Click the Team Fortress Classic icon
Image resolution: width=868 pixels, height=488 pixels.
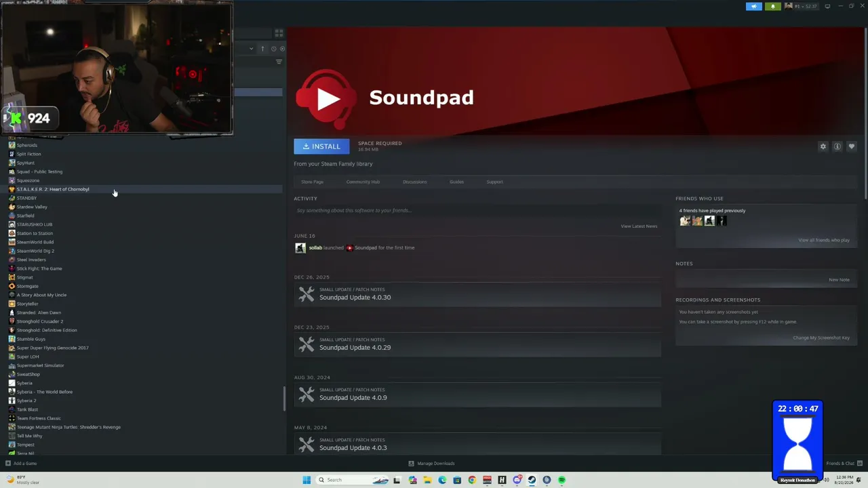coord(12,418)
